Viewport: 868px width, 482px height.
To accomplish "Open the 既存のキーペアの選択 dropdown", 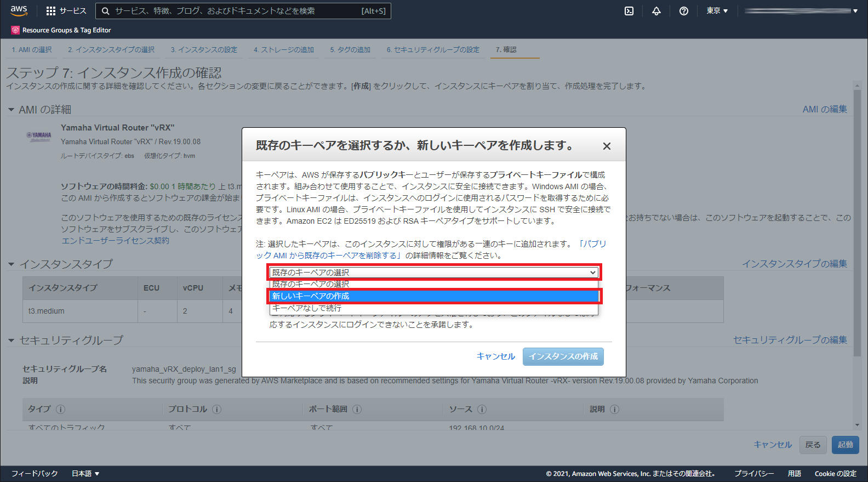I will [433, 272].
